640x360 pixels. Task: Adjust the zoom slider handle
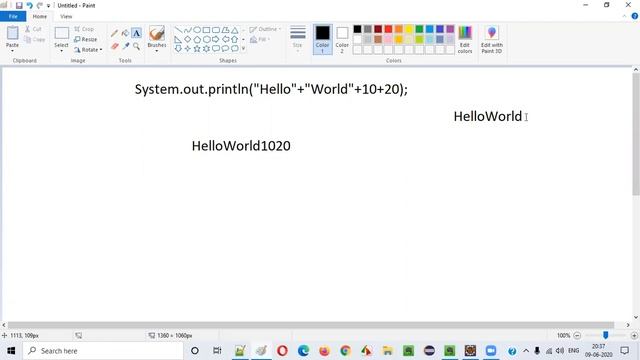click(x=606, y=336)
